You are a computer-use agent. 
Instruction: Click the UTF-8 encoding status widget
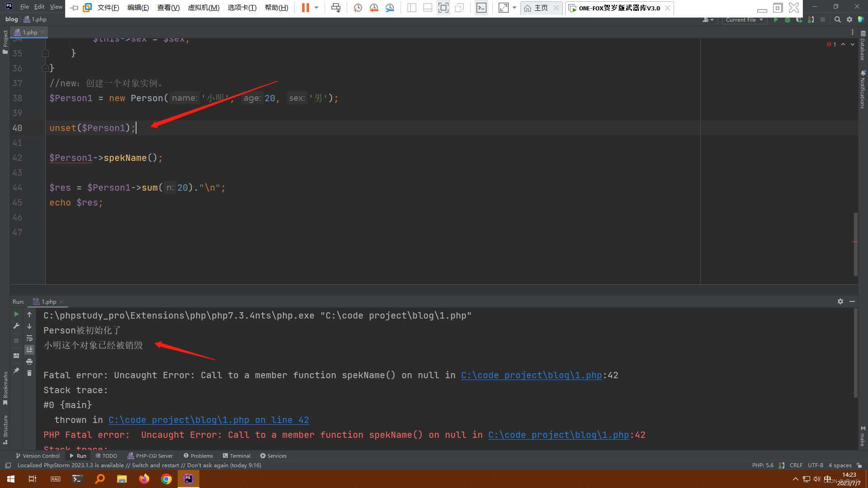(815, 465)
